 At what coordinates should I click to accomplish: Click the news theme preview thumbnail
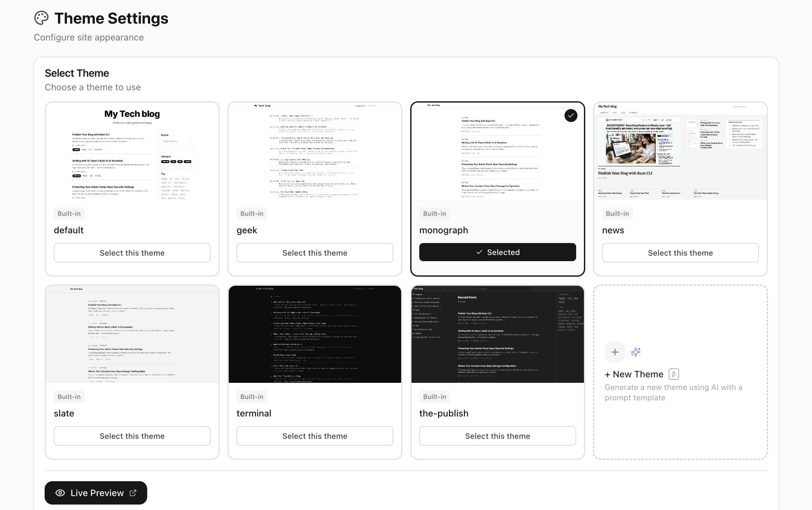coord(680,151)
